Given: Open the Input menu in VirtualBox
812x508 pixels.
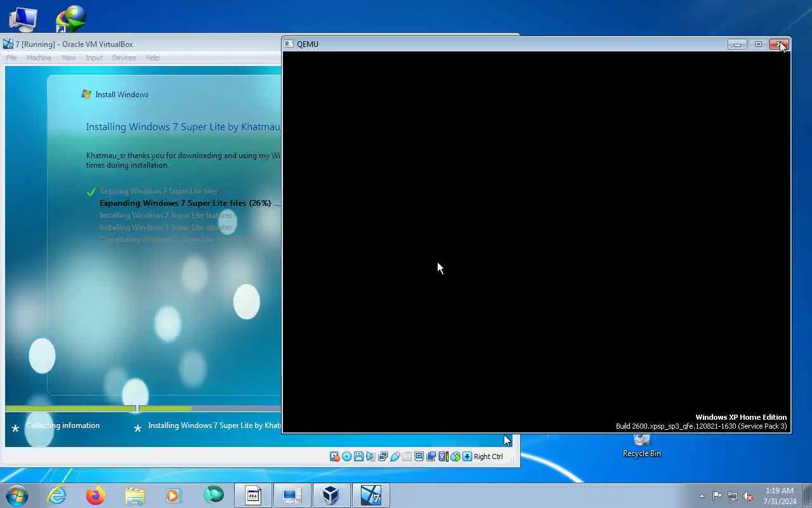Looking at the screenshot, I should pos(94,58).
